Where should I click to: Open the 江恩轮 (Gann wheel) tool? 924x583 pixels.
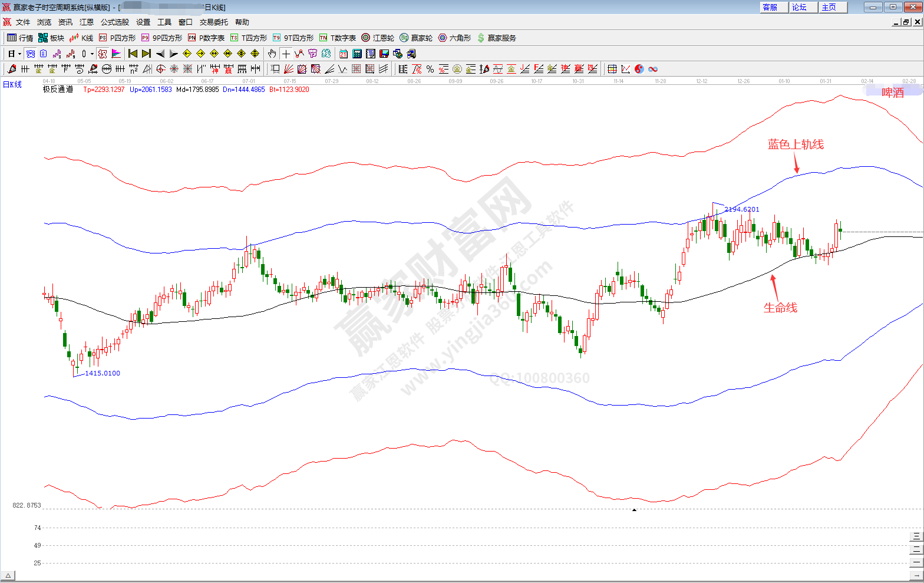pos(378,38)
